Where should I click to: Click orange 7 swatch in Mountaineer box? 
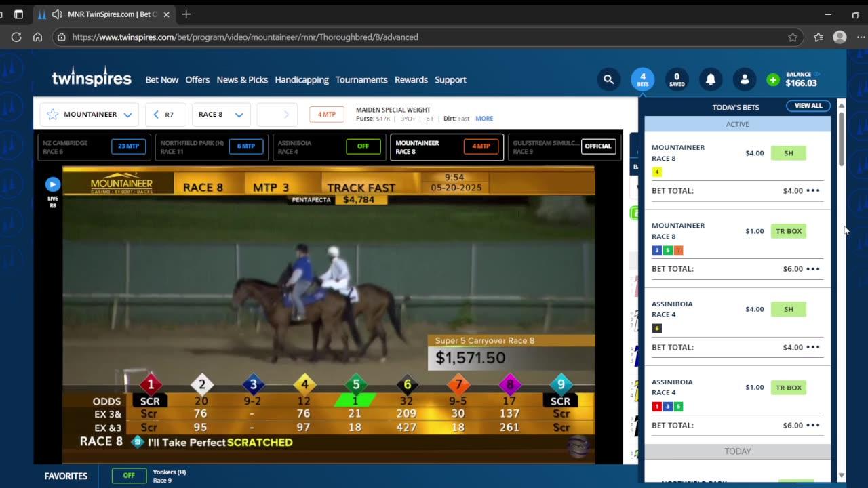[x=678, y=250]
